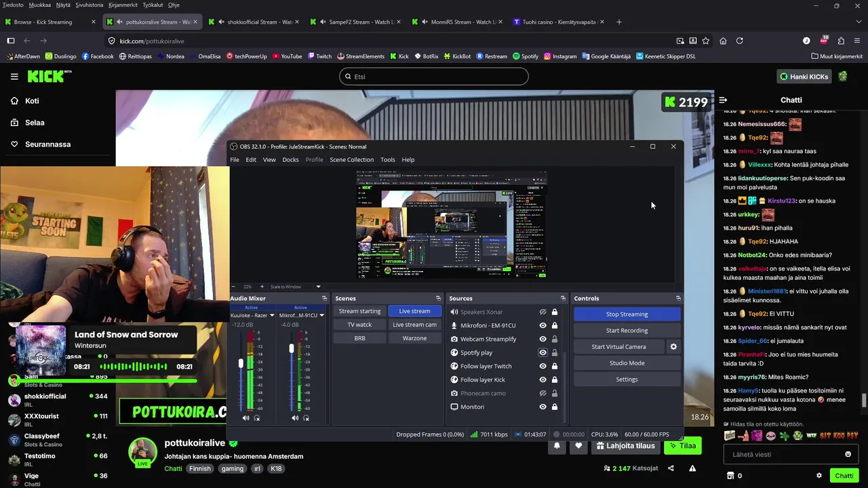
Task: Bookmark this page with star icon
Action: tap(706, 41)
